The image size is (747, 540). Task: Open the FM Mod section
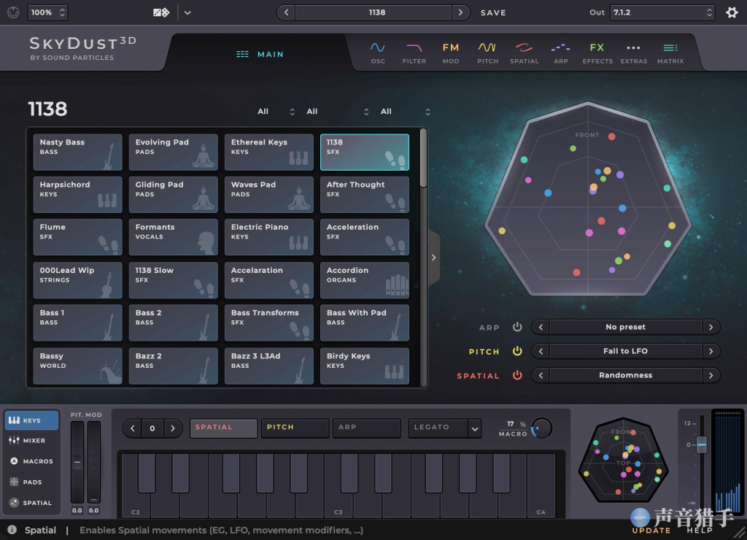click(x=450, y=52)
